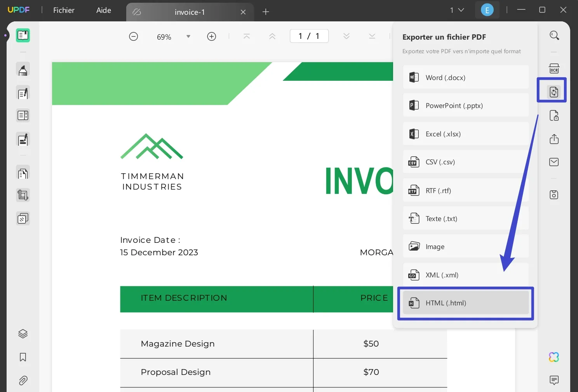Go to the next page
The height and width of the screenshot is (392, 578).
pyautogui.click(x=346, y=36)
